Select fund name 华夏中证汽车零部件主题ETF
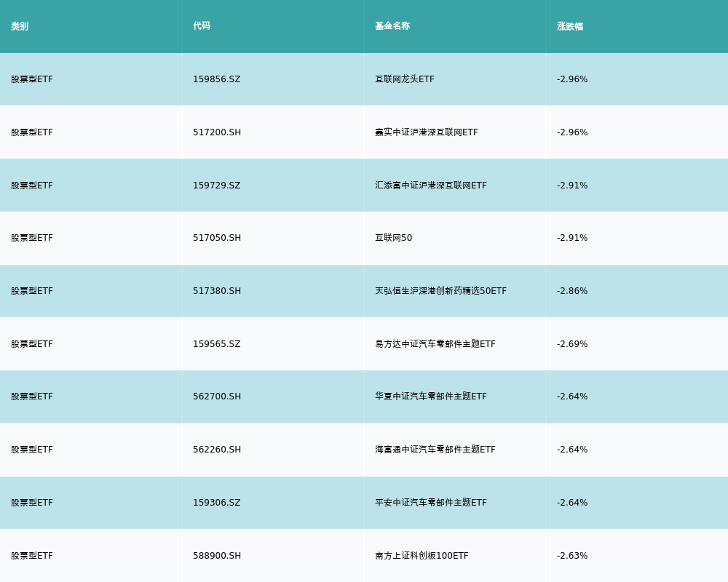728x582 pixels. pos(431,396)
